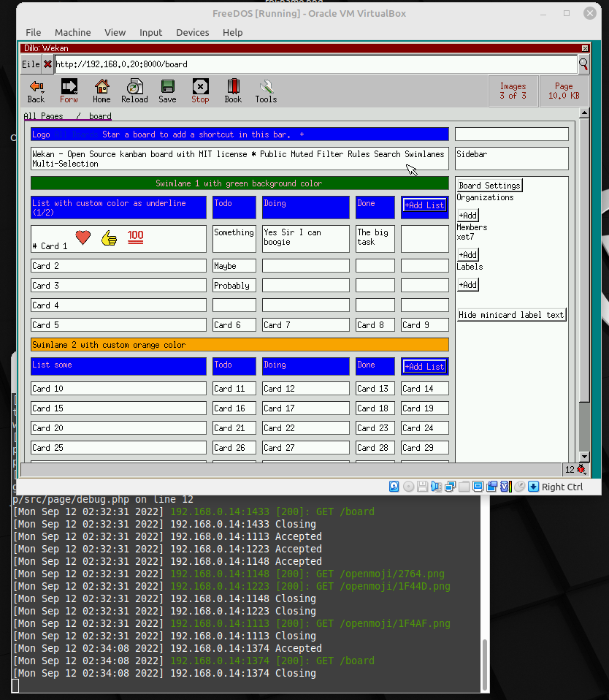
Task: Click VirtualBox hard disk activity icon
Action: (x=394, y=487)
